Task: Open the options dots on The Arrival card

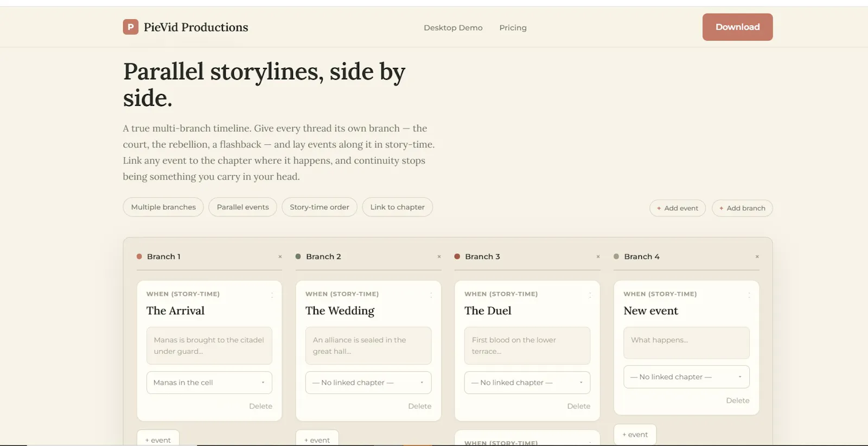Action: [x=272, y=295]
